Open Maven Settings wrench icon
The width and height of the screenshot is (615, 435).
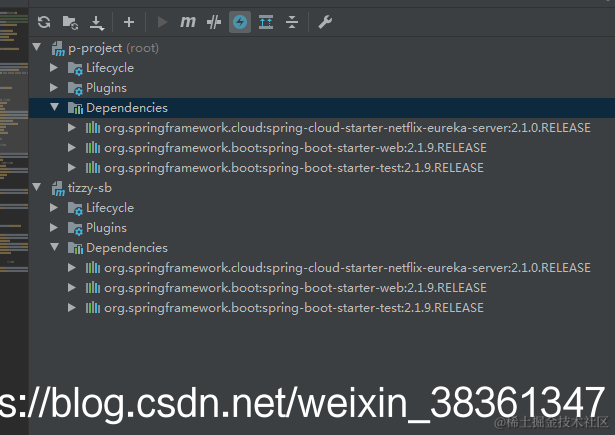[x=325, y=22]
